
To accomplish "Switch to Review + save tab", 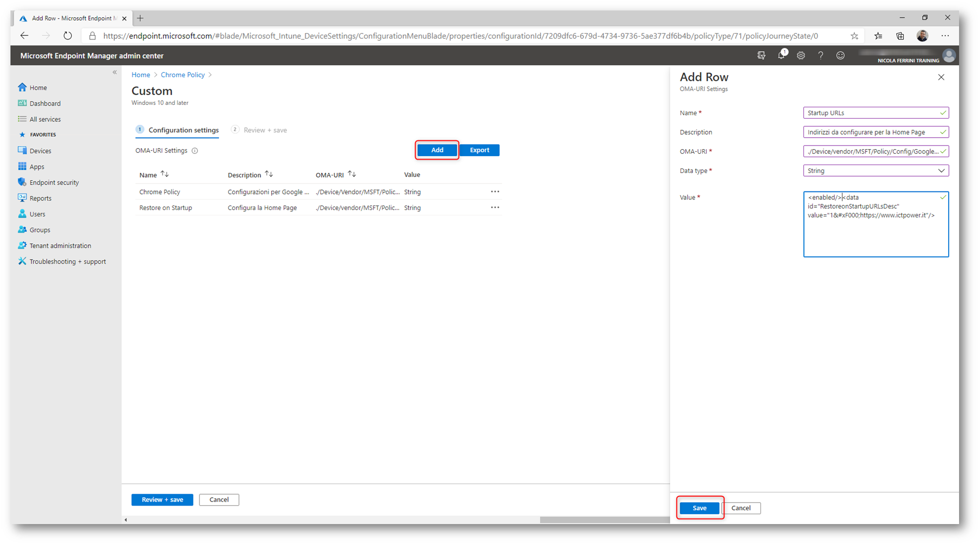I will pos(259,130).
